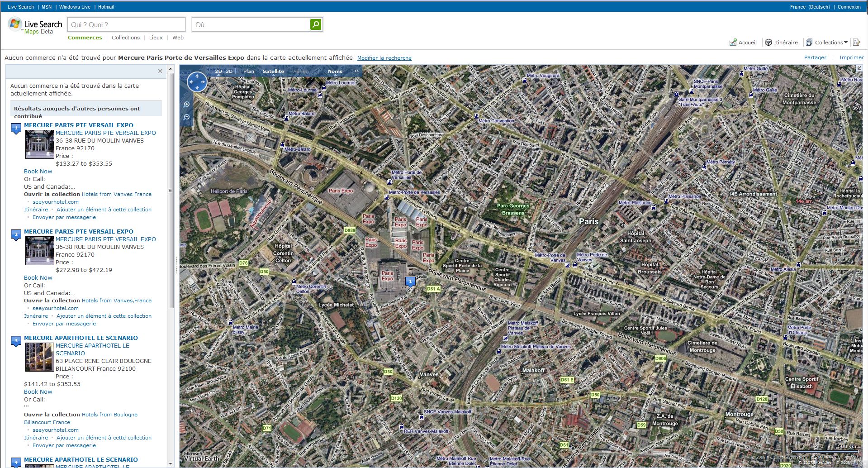Click the Imprimer link
Screen dimensions: 868x468
tap(852, 57)
